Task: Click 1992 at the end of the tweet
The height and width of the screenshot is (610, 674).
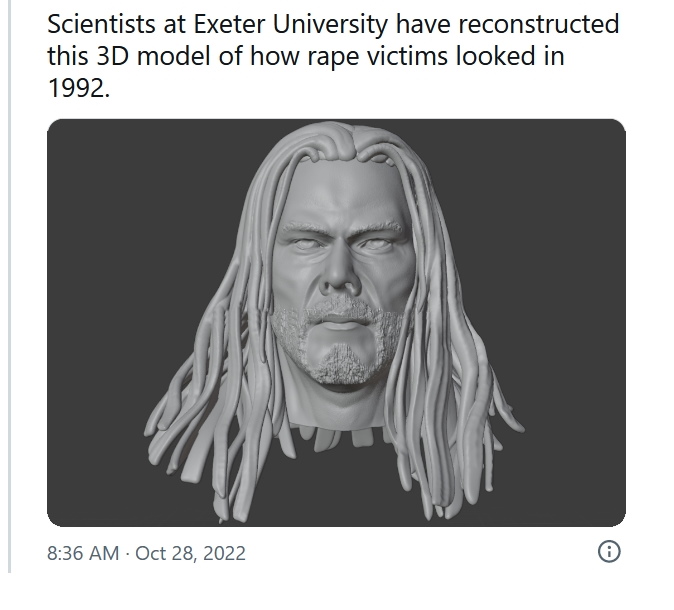Action: pyautogui.click(x=76, y=88)
